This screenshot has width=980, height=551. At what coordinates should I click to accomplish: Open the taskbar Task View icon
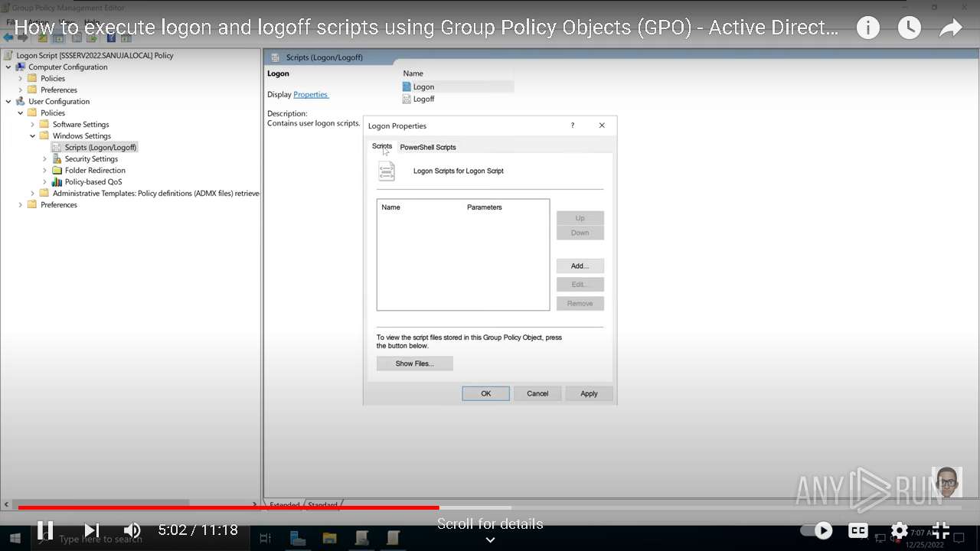(x=266, y=539)
